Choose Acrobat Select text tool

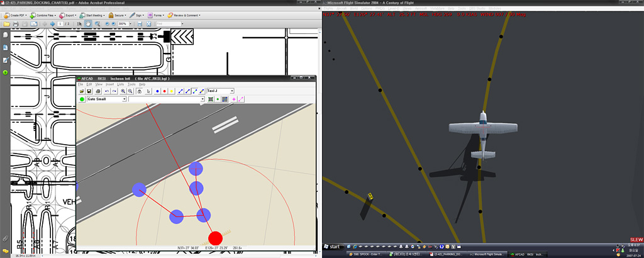[79, 24]
